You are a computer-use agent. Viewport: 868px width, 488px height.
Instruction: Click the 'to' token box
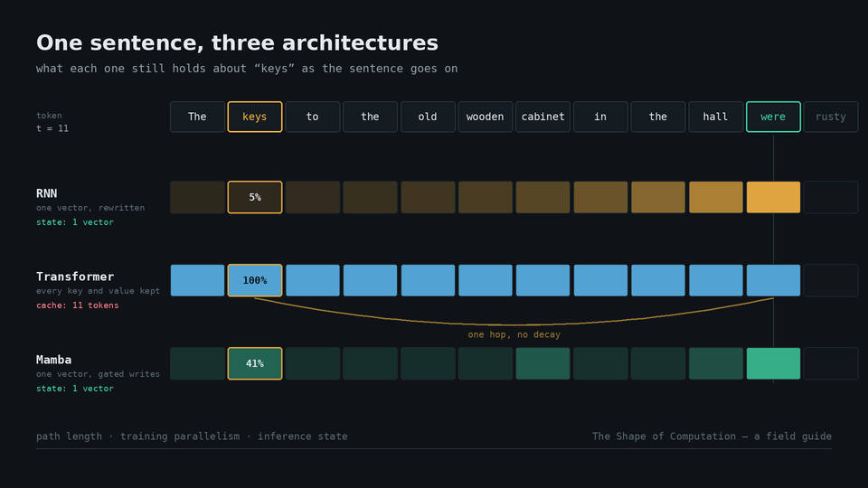pos(312,117)
